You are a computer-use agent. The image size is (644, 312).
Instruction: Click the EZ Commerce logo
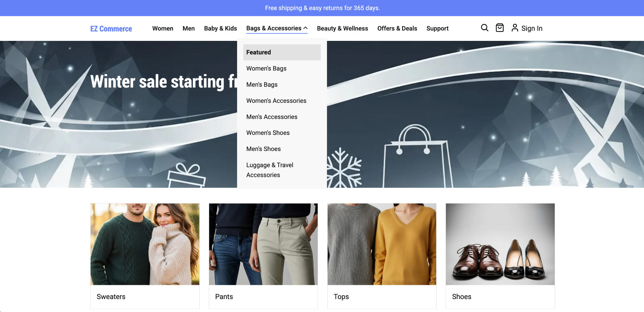111,29
